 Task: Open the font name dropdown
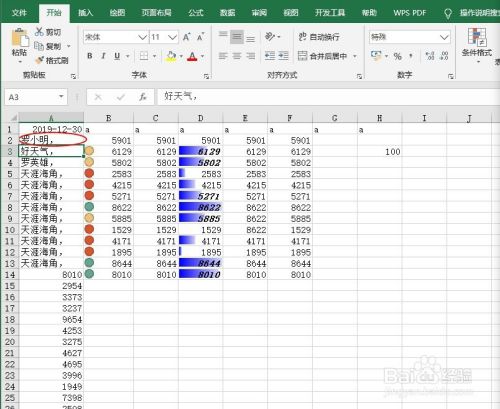143,37
